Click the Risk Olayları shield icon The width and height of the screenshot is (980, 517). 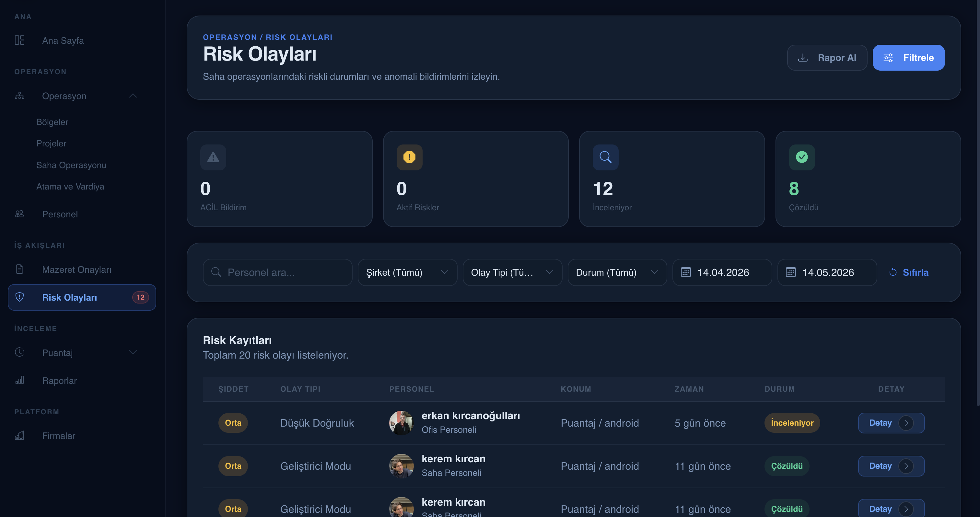click(x=19, y=297)
